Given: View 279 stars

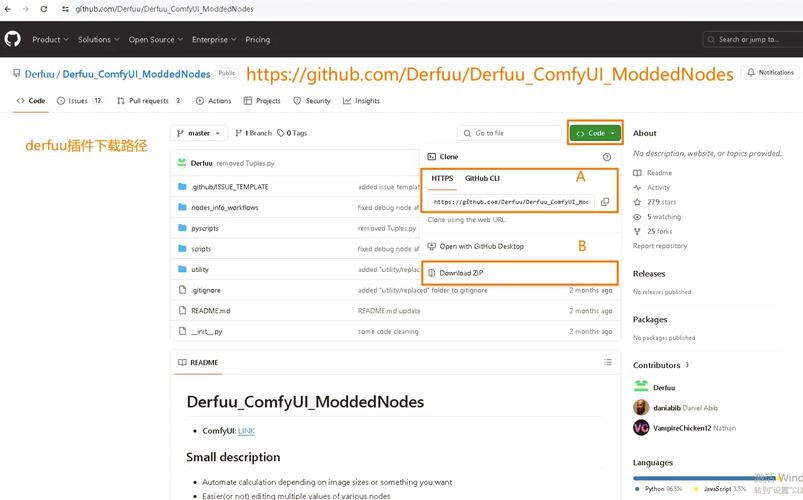Looking at the screenshot, I should pos(661,202).
